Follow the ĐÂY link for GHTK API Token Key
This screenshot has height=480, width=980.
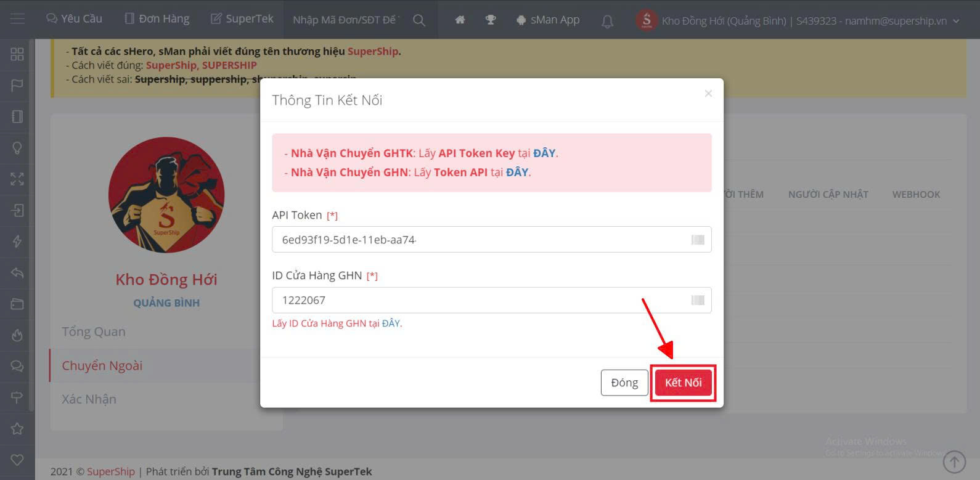pyautogui.click(x=544, y=153)
